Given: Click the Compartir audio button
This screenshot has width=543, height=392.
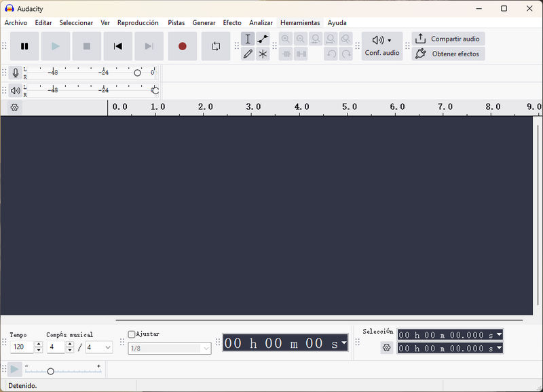Looking at the screenshot, I should pos(448,39).
